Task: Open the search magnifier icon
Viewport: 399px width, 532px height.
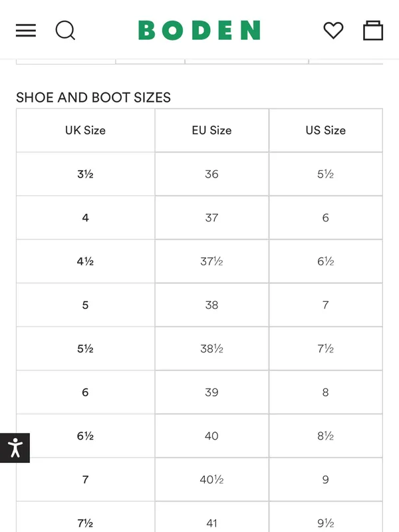Action: coord(65,31)
